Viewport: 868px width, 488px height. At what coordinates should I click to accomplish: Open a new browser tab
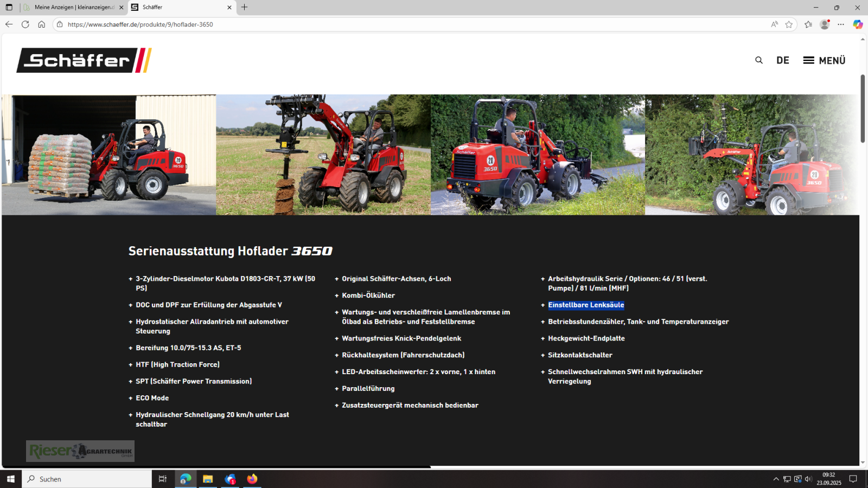(245, 7)
